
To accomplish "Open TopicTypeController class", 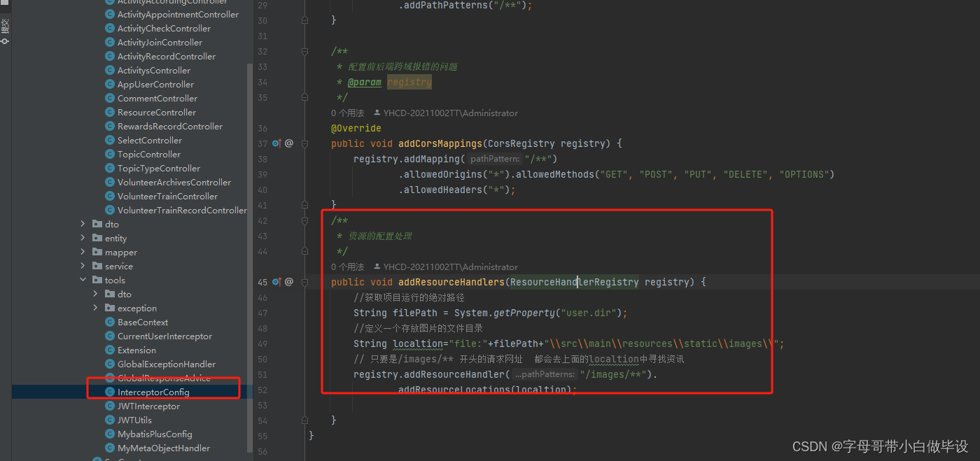I will coord(159,168).
